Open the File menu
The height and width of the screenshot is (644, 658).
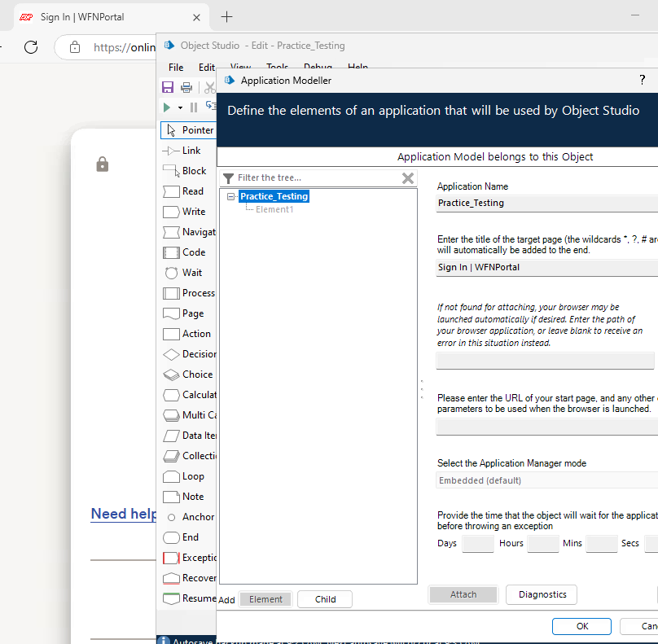(176, 68)
